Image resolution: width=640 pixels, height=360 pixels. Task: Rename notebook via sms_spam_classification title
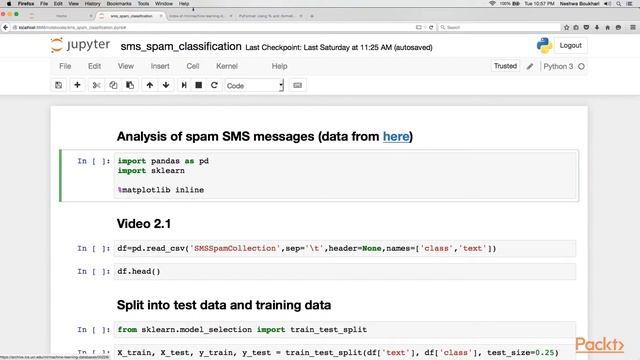click(181, 47)
